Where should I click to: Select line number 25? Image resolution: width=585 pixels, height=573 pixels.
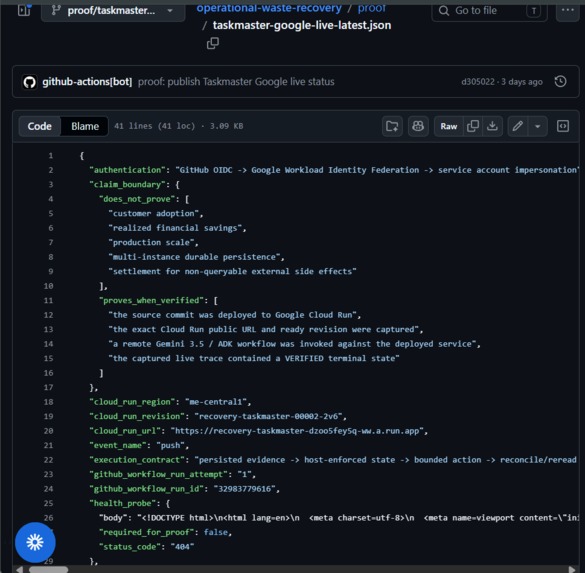click(x=49, y=504)
